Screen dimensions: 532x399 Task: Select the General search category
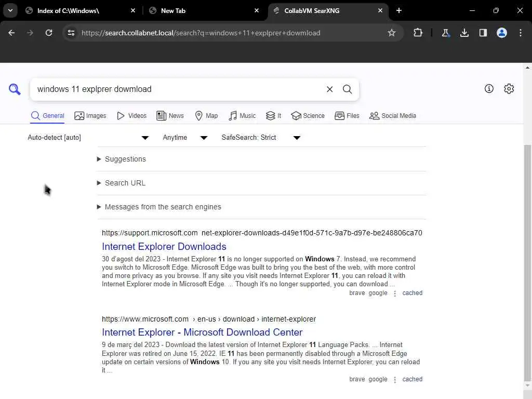click(x=47, y=116)
